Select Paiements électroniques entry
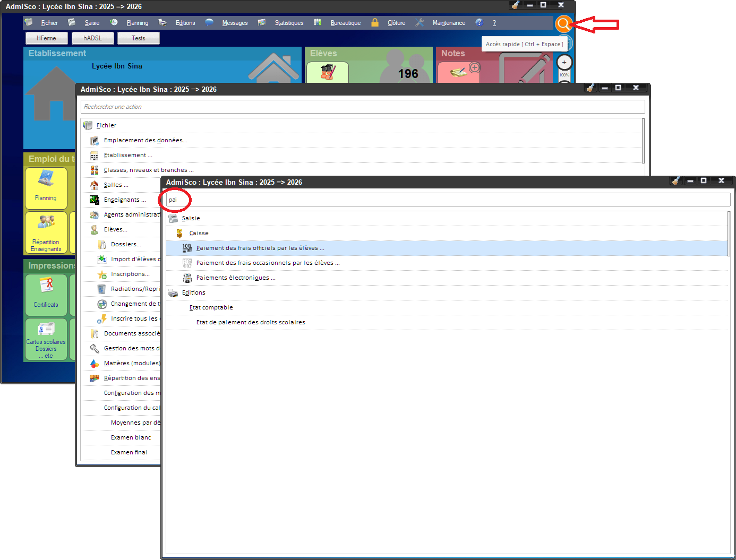 coord(235,278)
